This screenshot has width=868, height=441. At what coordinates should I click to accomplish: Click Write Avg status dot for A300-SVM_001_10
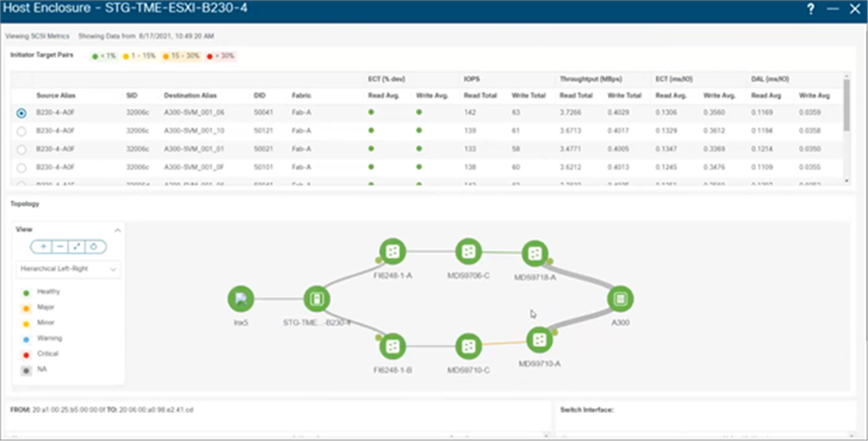[x=420, y=130]
